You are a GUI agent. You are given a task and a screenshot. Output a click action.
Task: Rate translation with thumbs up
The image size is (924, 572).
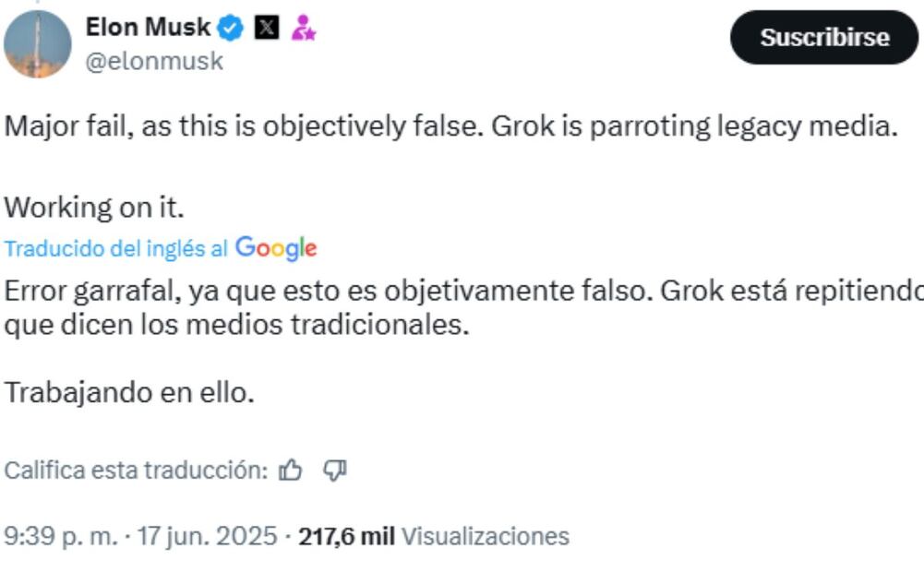click(x=291, y=471)
